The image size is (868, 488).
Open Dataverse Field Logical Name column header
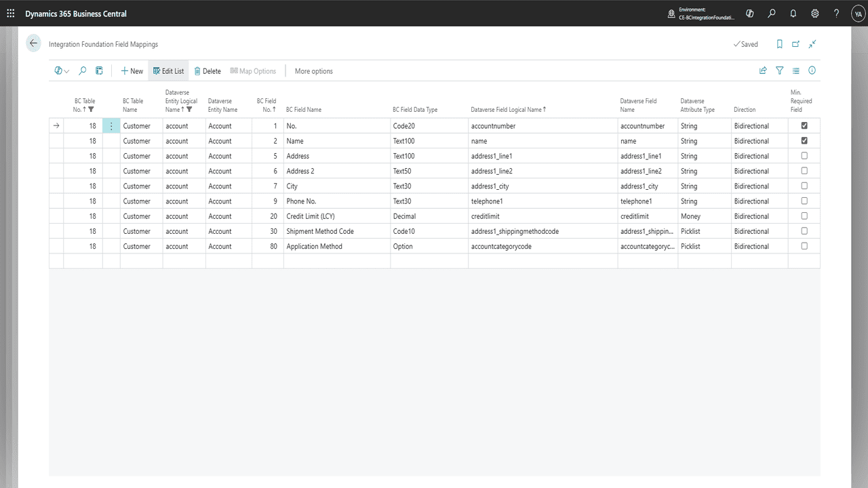tap(509, 109)
